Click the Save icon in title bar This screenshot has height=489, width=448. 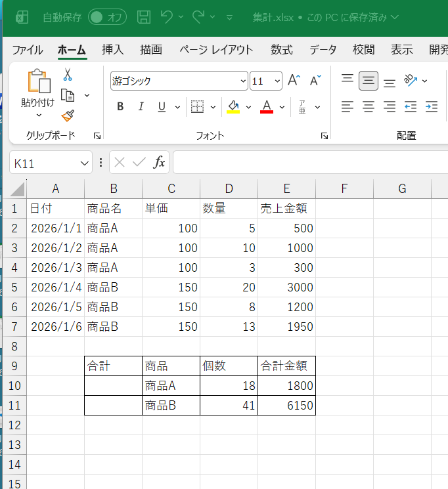(144, 17)
